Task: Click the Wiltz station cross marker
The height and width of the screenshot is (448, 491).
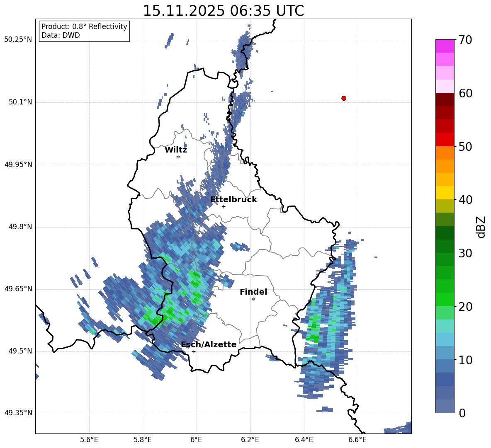Action: coord(178,157)
